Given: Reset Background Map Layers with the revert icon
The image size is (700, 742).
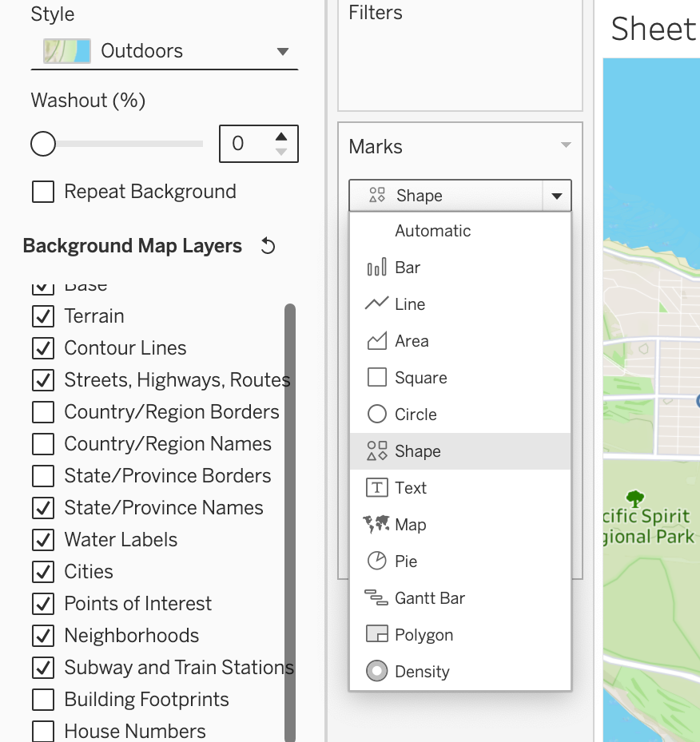Looking at the screenshot, I should pos(268,246).
